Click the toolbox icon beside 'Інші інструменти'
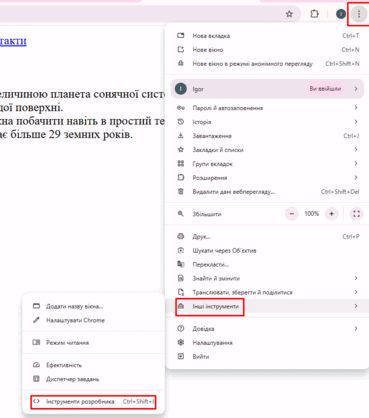This screenshot has width=369, height=418. (181, 306)
